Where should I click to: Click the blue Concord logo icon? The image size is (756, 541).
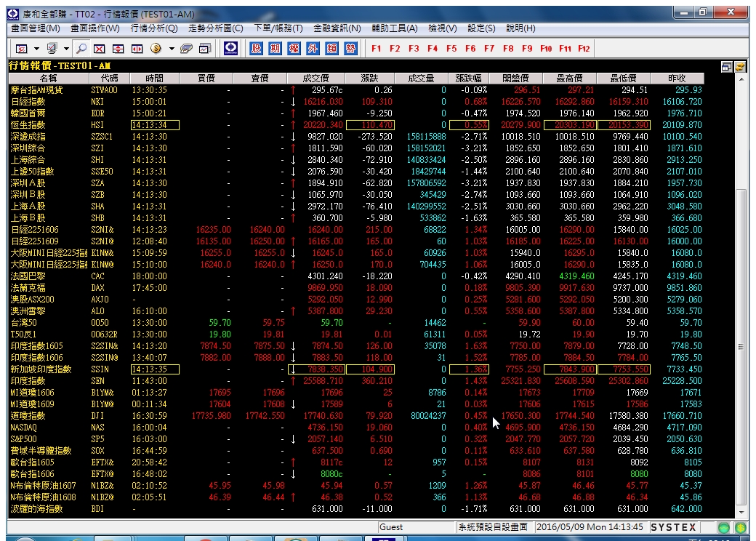231,48
